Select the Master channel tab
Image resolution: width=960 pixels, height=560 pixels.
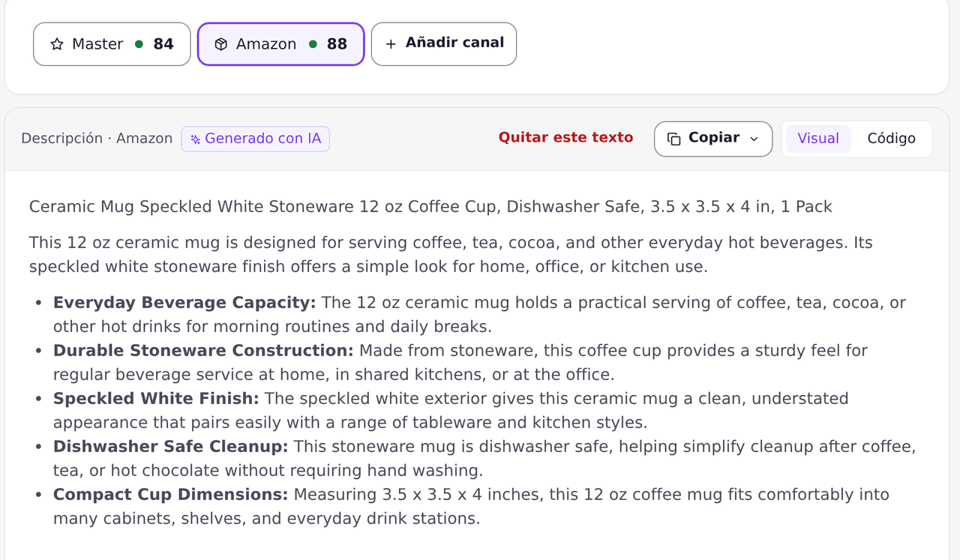pos(112,44)
